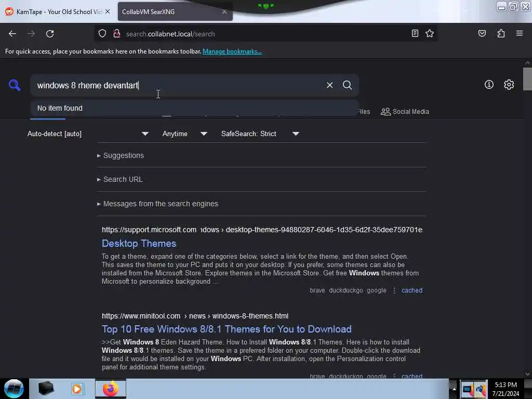Screen dimensions: 532x399
Task: Clear the search query with the X icon
Action: click(329, 85)
